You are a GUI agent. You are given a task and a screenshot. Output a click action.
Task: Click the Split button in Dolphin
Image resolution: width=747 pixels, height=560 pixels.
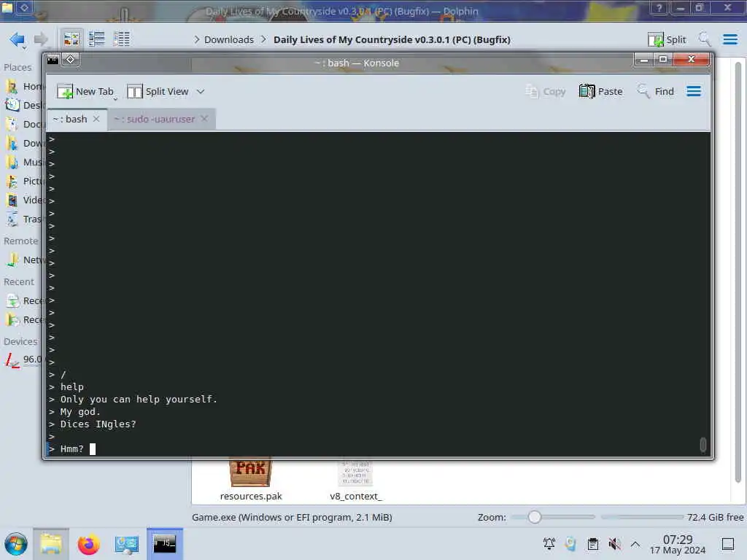(x=667, y=39)
